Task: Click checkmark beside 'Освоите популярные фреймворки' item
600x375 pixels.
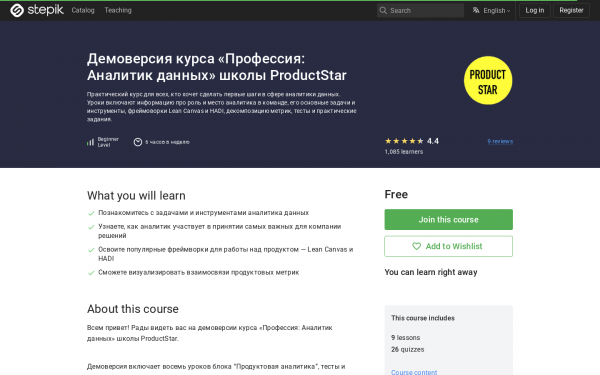Action: click(91, 250)
